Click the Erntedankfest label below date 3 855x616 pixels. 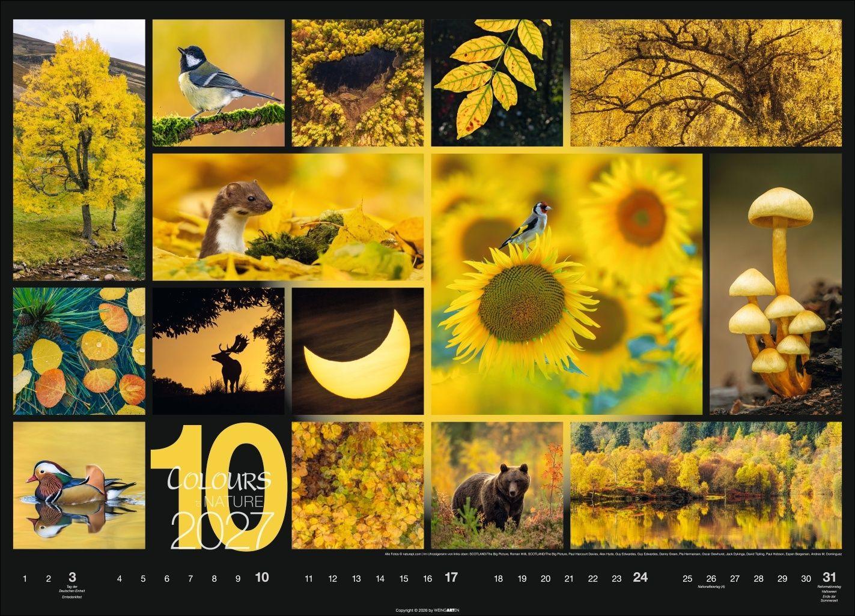pos(72,597)
